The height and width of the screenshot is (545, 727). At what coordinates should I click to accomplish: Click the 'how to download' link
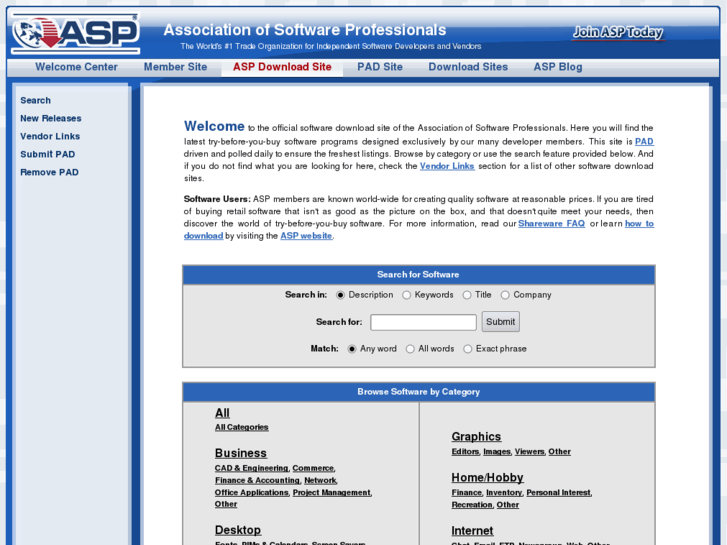(639, 224)
